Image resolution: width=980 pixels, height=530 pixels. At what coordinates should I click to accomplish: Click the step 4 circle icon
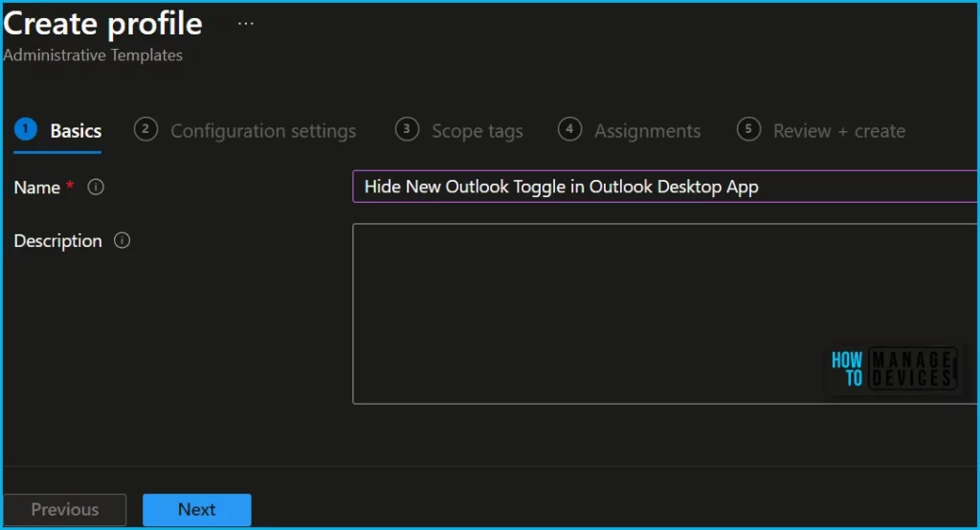tap(569, 129)
